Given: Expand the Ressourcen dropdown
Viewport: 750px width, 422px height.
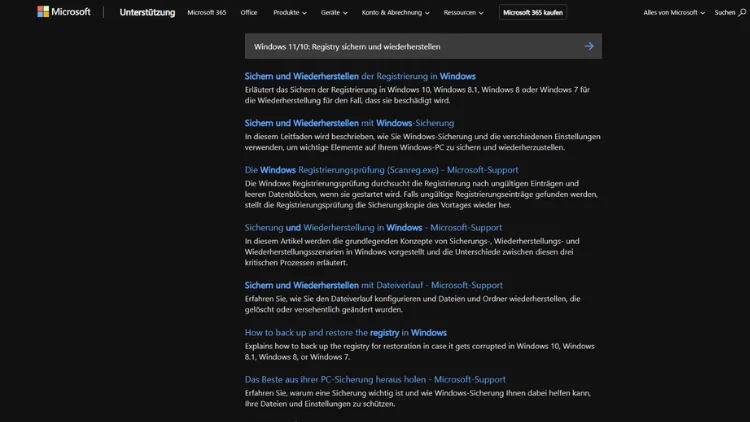Looking at the screenshot, I should coord(463,12).
